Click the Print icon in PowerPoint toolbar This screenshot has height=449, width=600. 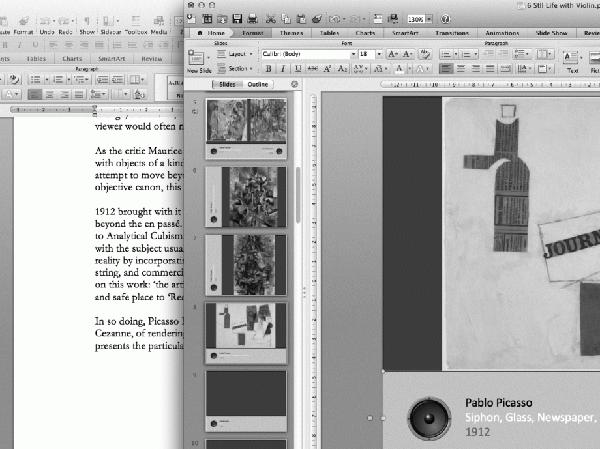pos(252,19)
